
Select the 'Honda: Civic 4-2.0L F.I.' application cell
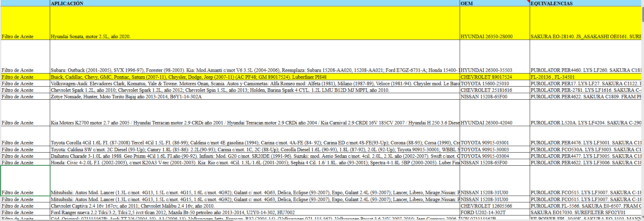(x=255, y=163)
